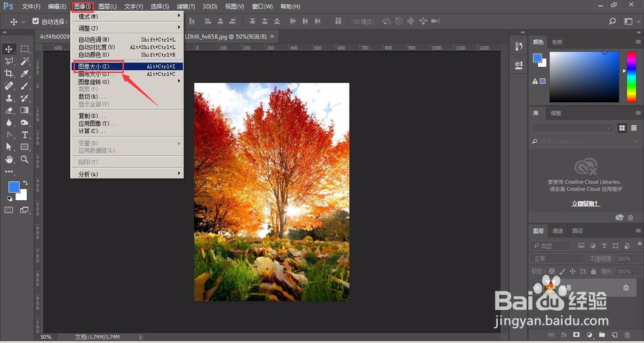Select the History Brush tool
Viewport: 644px width, 343px height.
coord(24,98)
